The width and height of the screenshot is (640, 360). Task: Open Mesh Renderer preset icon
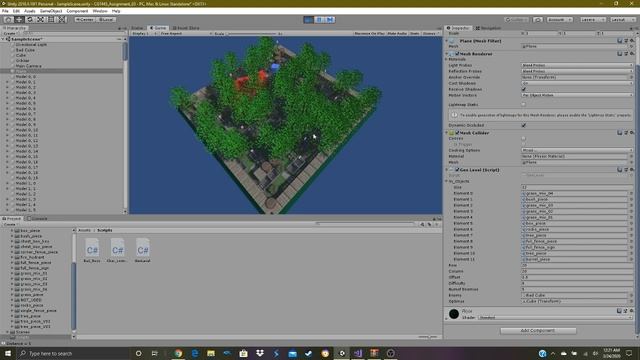point(626,53)
